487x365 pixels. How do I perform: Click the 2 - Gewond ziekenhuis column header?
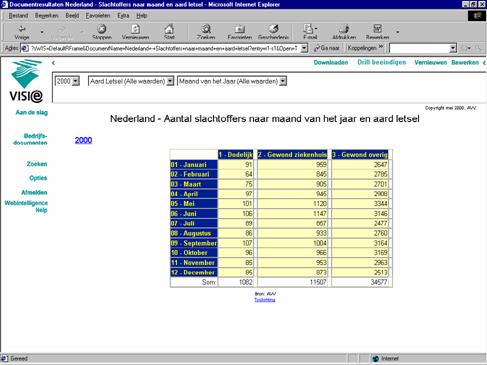coord(292,155)
